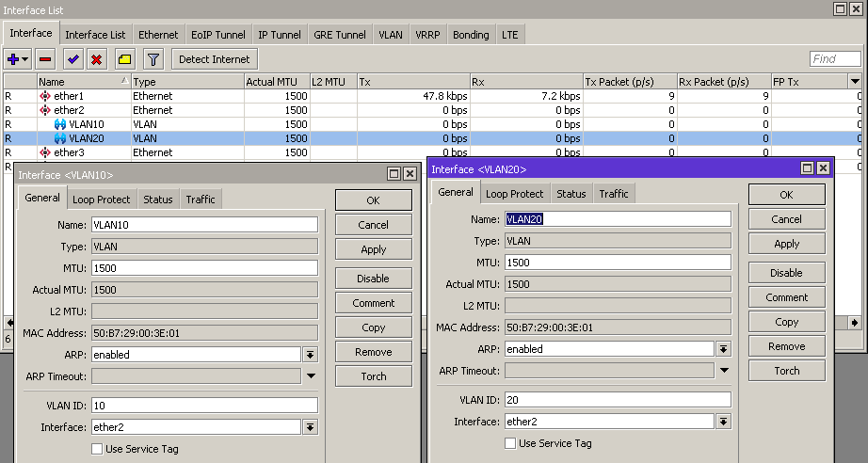Image resolution: width=868 pixels, height=463 pixels.
Task: Toggle Use Service Tag in VLAN20 window
Action: click(x=510, y=443)
